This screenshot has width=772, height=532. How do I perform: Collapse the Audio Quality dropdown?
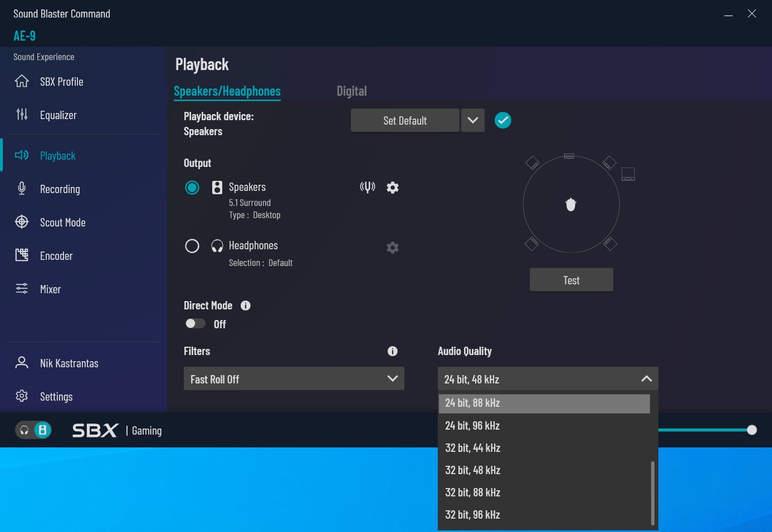click(x=548, y=378)
